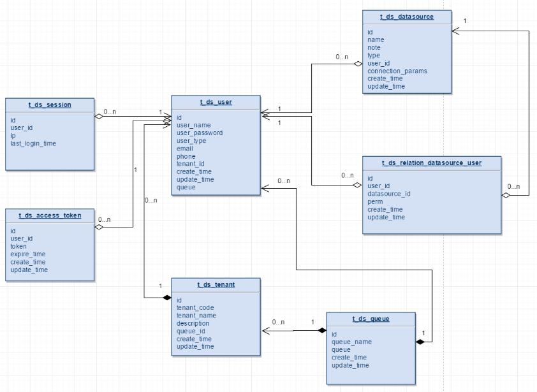
Task: Open the t_ds_datasource table header link
Action: tap(407, 17)
